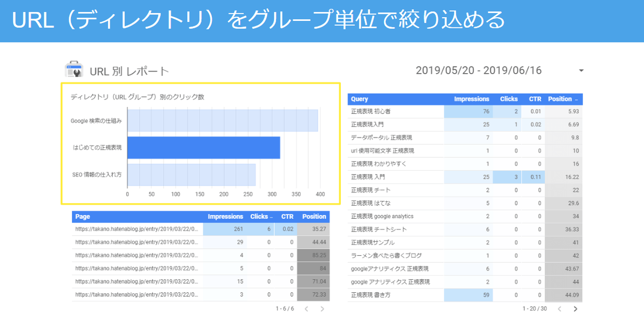Viewport: 644px width, 332px height.
Task: Sort Query table by Impressions header
Action: (x=472, y=99)
